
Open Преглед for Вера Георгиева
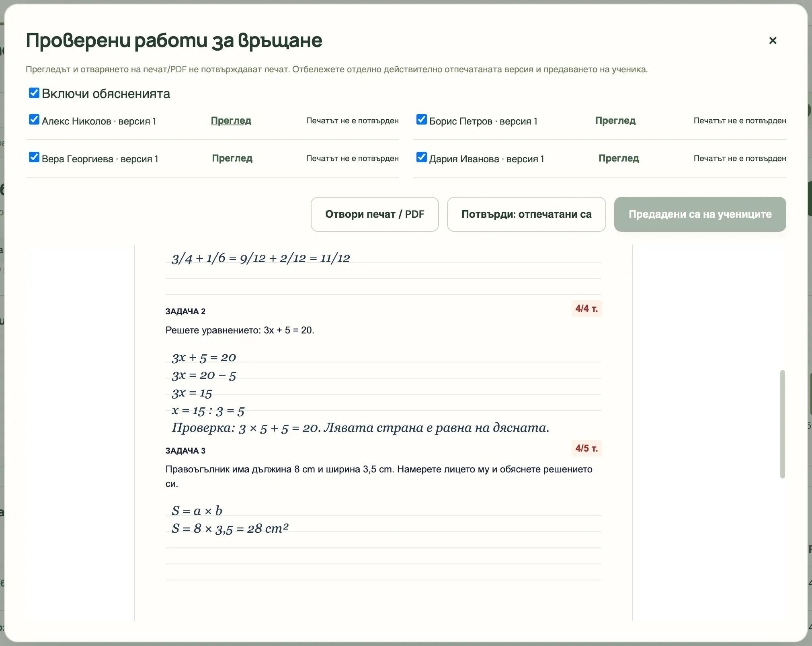click(x=232, y=158)
